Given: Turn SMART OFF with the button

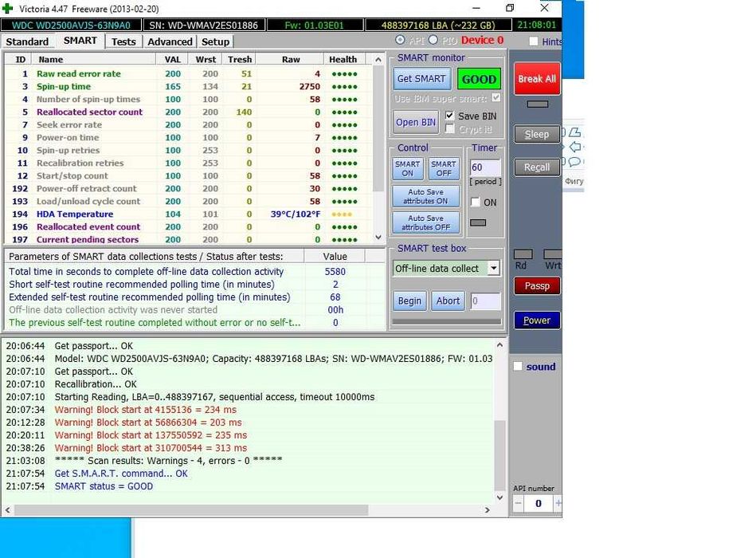Looking at the screenshot, I should [444, 168].
